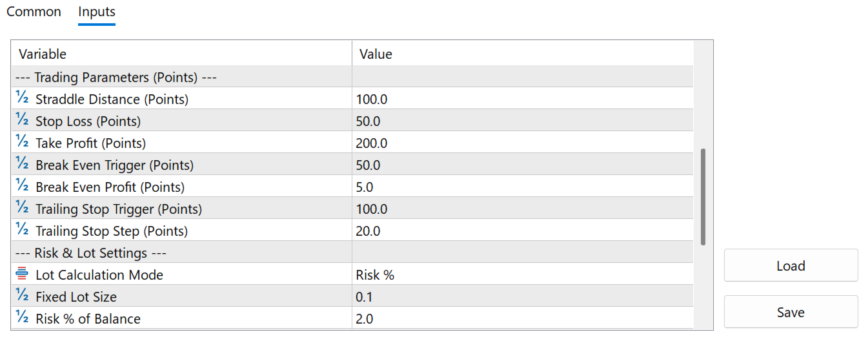Select the Inputs tab
Screen dimensions: 868x352
pyautogui.click(x=97, y=12)
